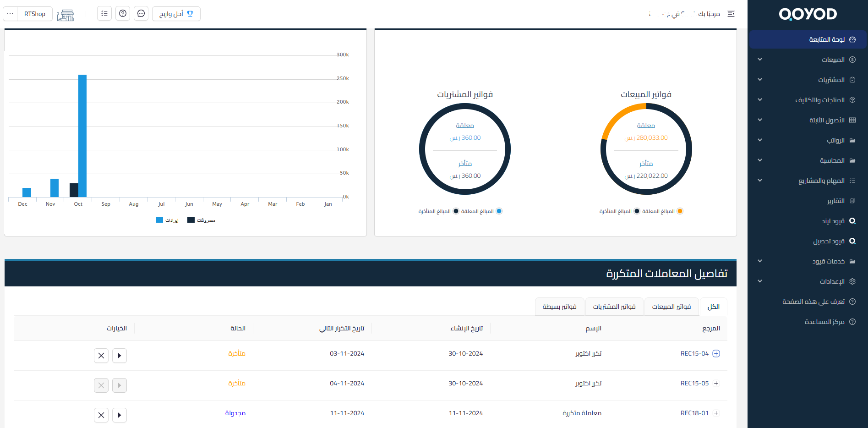The width and height of the screenshot is (868, 428).
Task: Open the question-mark help icon in the toolbar
Action: tap(122, 13)
